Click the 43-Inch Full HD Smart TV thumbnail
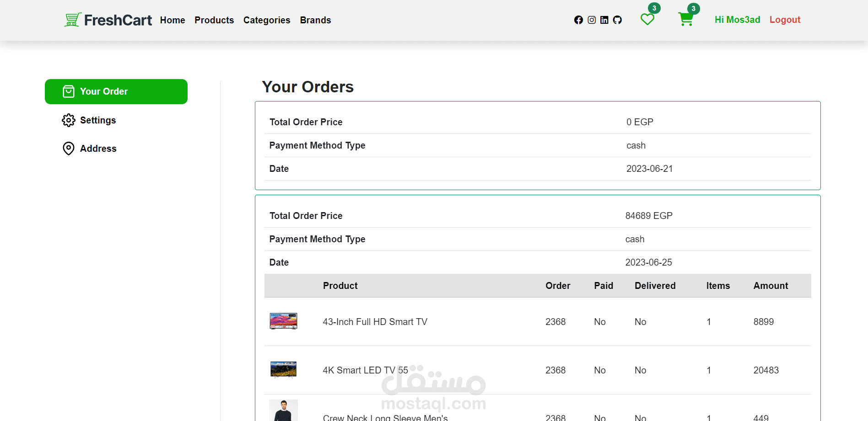The width and height of the screenshot is (868, 421). pos(283,321)
